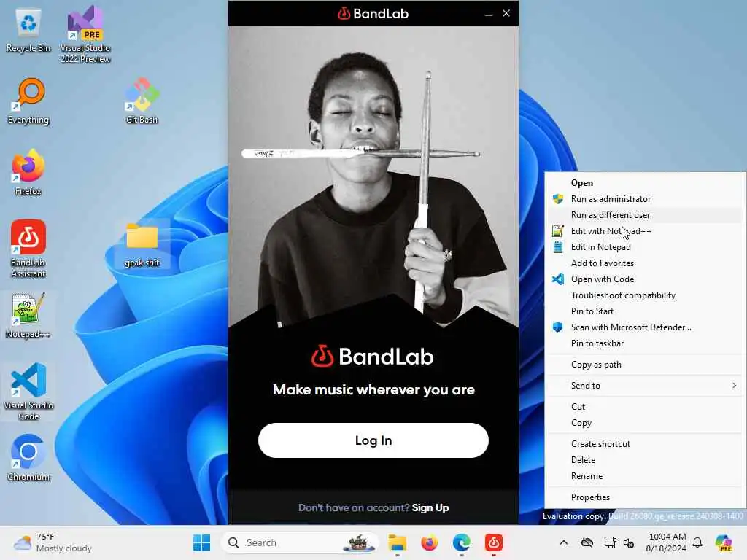Select the BandLab Assistant desktop shortcut

[28, 249]
